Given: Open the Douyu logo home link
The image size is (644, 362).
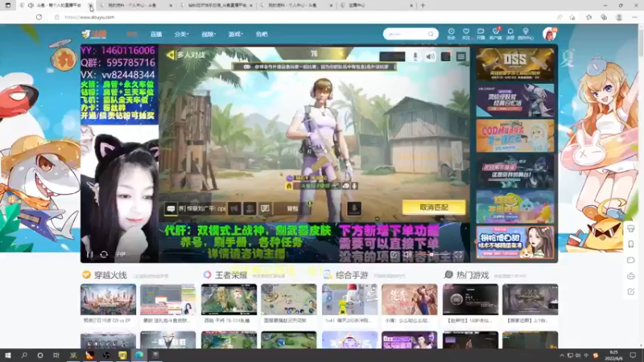Looking at the screenshot, I should (x=94, y=34).
